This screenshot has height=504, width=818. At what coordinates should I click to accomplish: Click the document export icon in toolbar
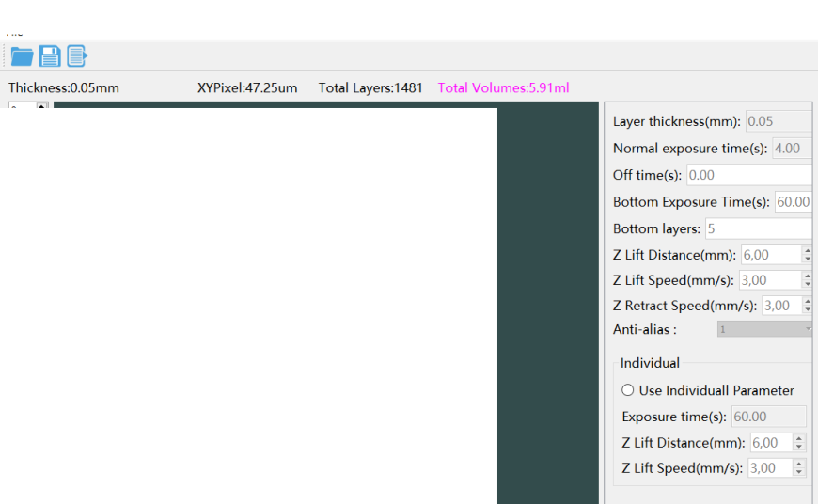tap(77, 55)
